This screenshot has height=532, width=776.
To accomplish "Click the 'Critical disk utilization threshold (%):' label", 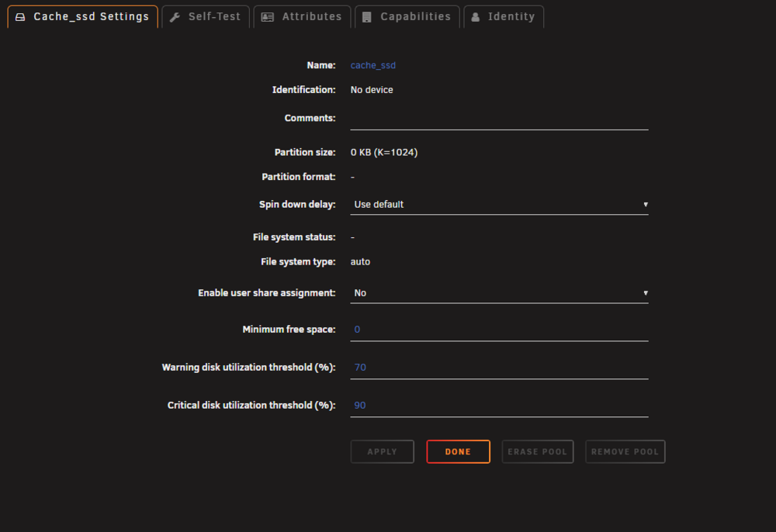I will 251,406.
